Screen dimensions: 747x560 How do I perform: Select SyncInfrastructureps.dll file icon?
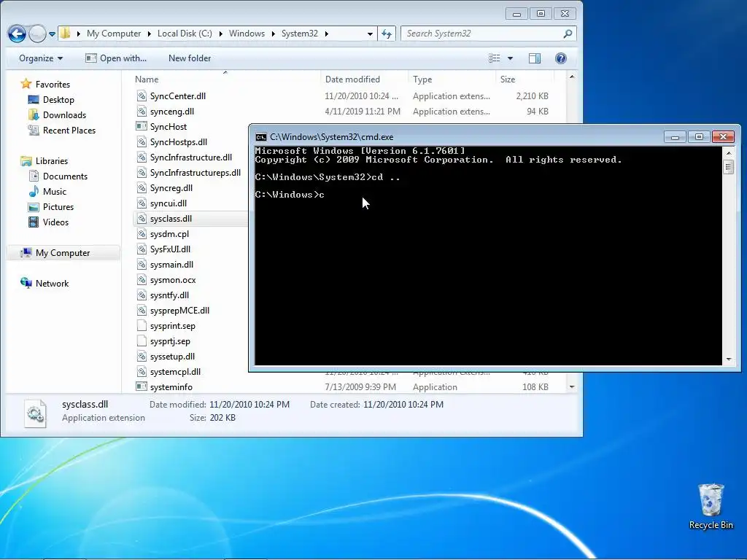pyautogui.click(x=142, y=172)
